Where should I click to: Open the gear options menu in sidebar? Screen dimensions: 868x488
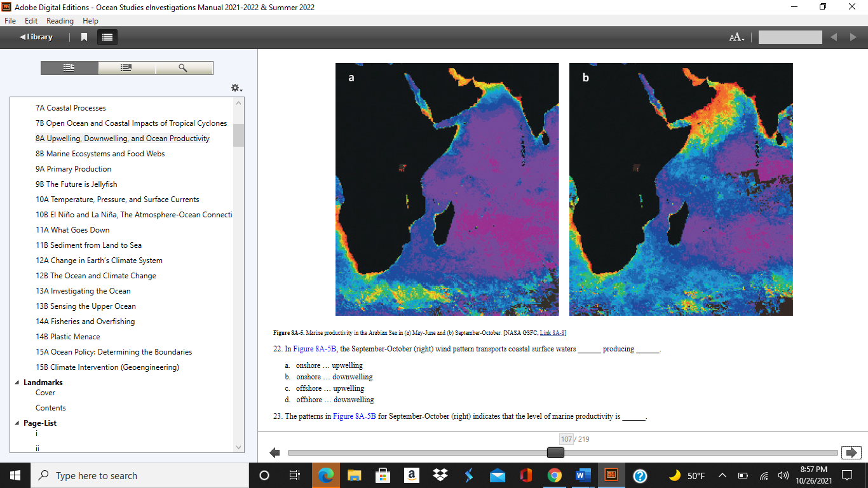pos(236,88)
